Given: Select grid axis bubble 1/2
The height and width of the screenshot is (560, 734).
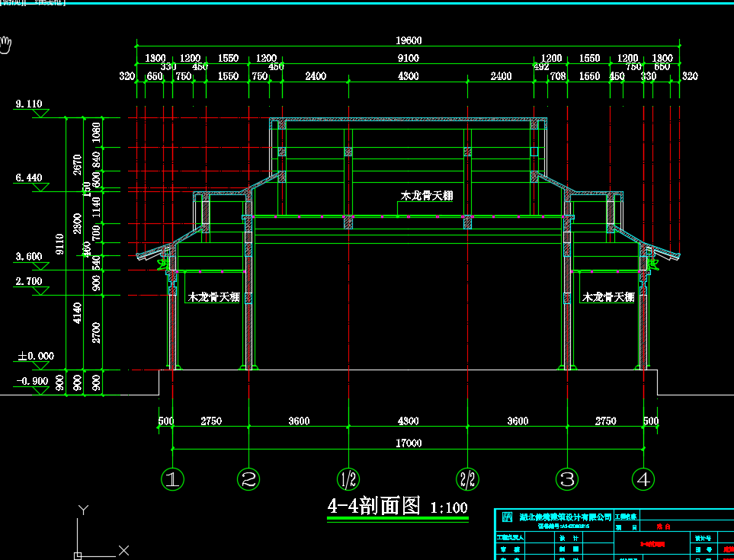Looking at the screenshot, I should 348,479.
